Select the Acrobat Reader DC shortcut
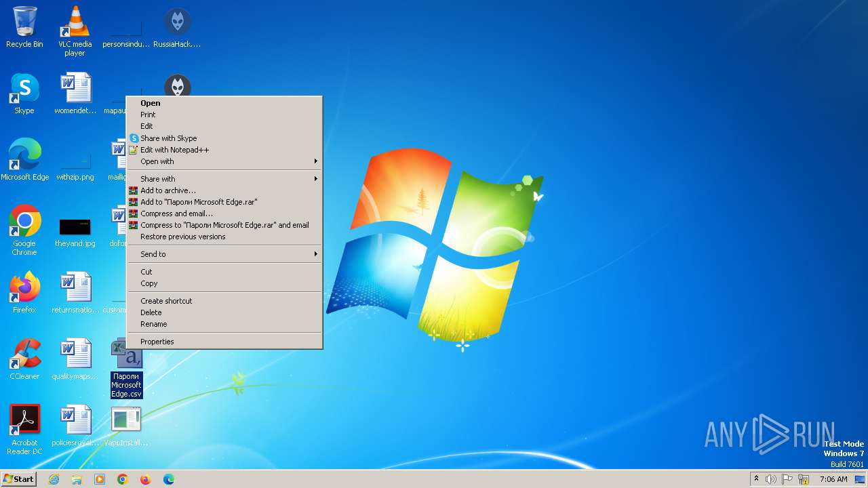The height and width of the screenshot is (488, 868). coord(24,430)
